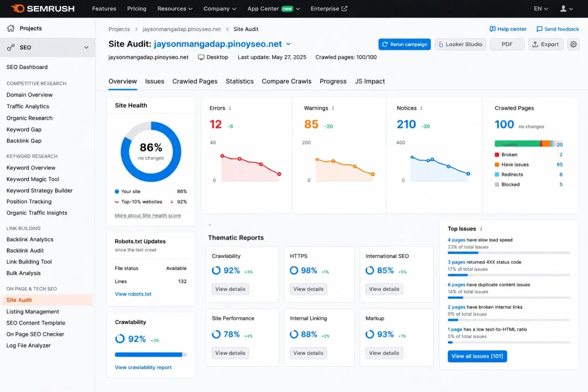Click the Semrush logo
The height and width of the screenshot is (392, 588).
click(x=42, y=8)
